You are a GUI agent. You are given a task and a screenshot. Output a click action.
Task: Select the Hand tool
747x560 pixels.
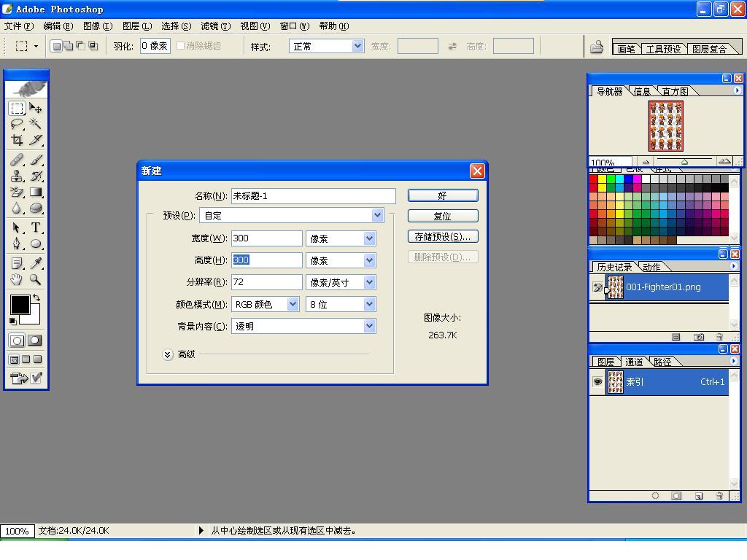point(18,279)
